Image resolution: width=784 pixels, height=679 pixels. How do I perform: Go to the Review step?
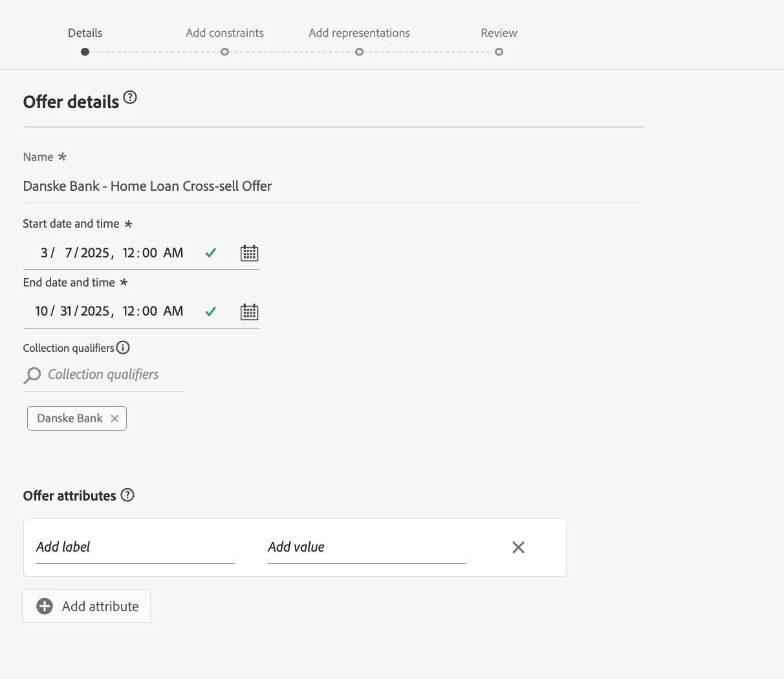tap(499, 33)
